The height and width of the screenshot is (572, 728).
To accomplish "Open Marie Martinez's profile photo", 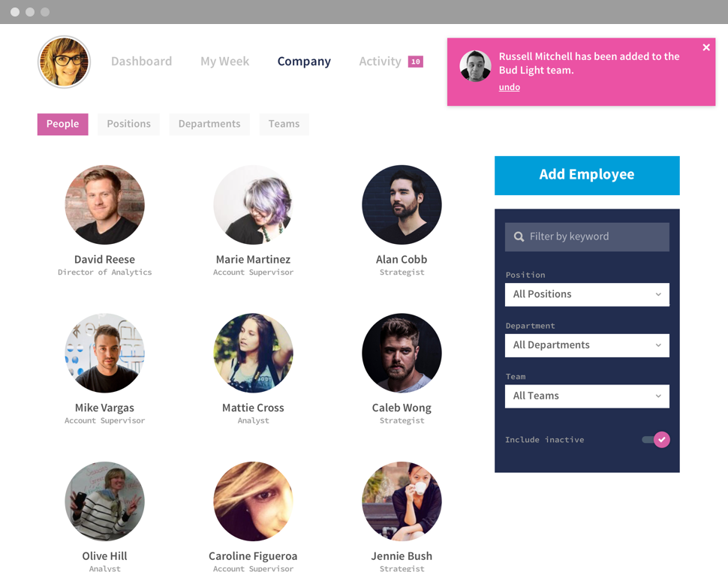I will pos(253,205).
